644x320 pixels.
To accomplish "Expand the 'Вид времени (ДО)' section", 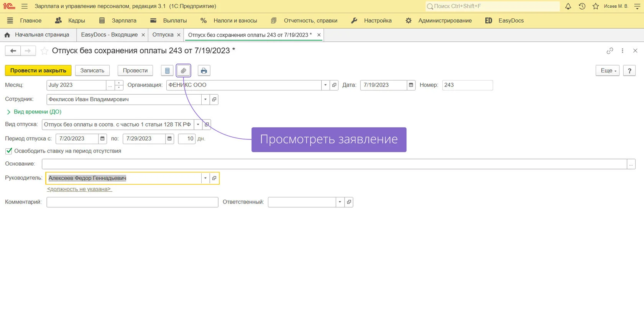I will 8,112.
